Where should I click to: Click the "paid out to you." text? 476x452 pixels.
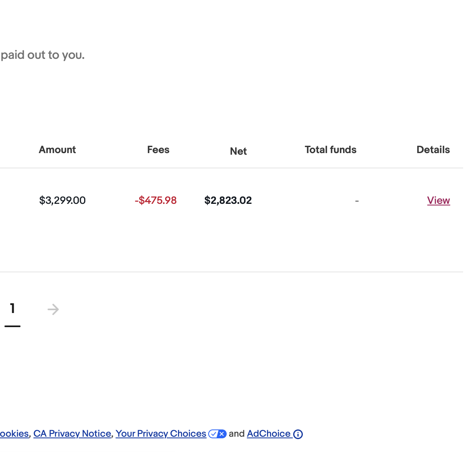click(43, 55)
